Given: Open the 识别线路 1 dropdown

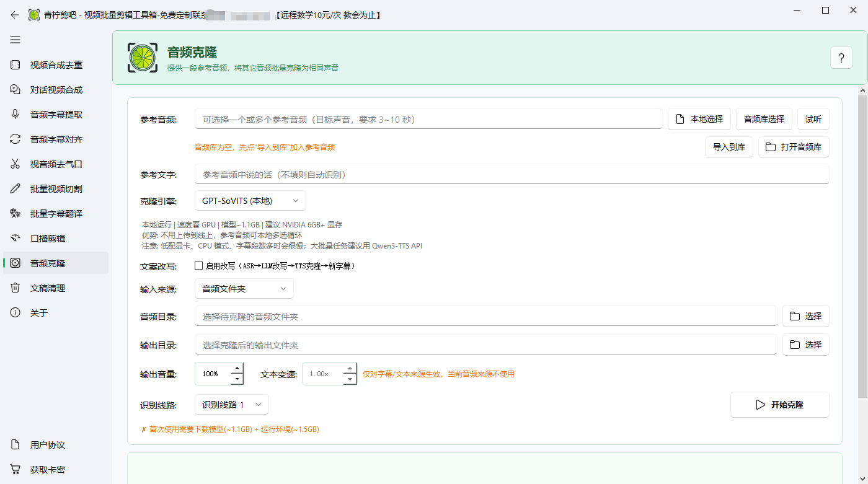Looking at the screenshot, I should [x=231, y=405].
